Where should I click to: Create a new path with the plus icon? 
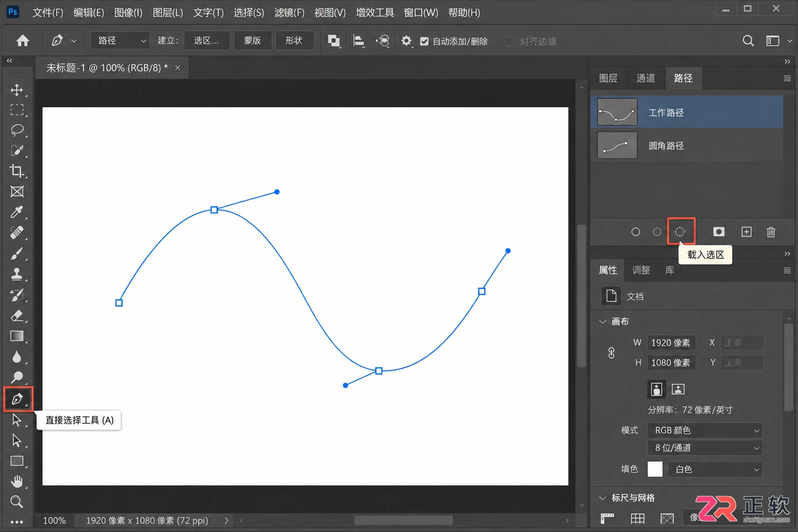pos(746,232)
